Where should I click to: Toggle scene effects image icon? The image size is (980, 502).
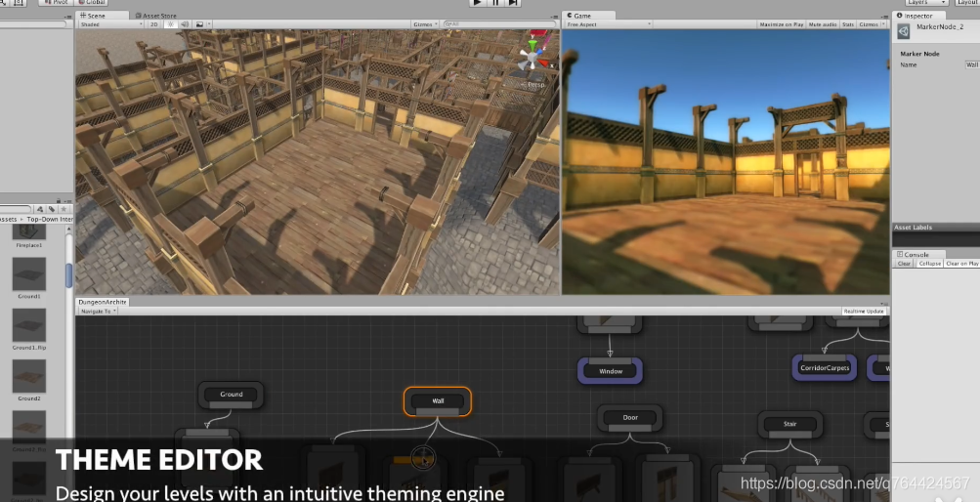(199, 24)
